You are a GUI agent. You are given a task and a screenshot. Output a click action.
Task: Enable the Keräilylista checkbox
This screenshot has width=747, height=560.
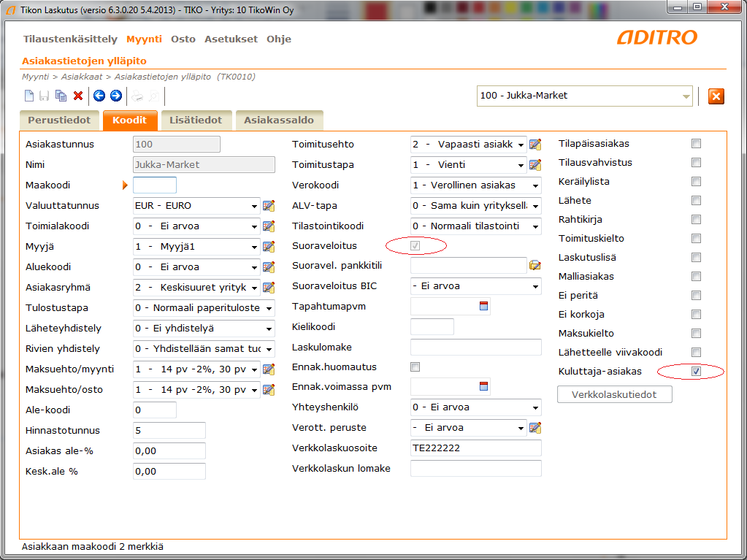pos(696,181)
